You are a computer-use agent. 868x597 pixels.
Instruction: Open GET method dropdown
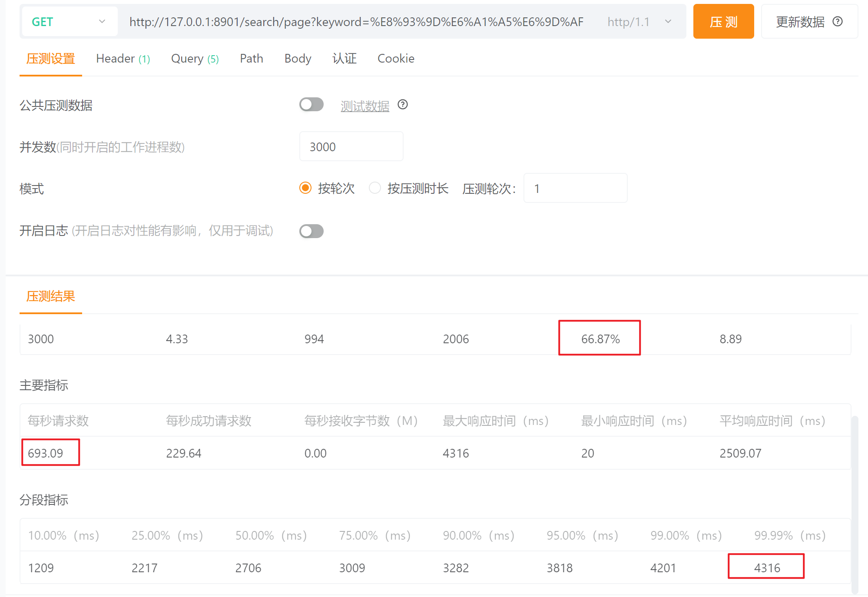pos(69,22)
